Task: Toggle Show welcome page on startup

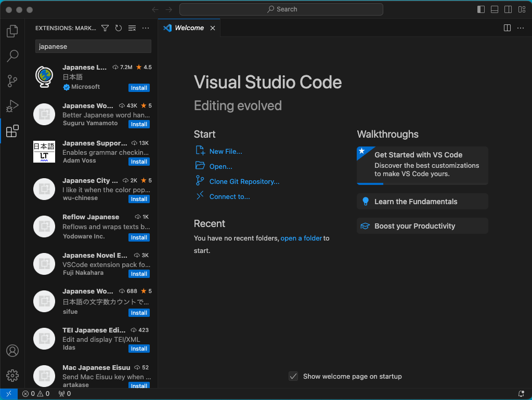Action: (x=293, y=376)
